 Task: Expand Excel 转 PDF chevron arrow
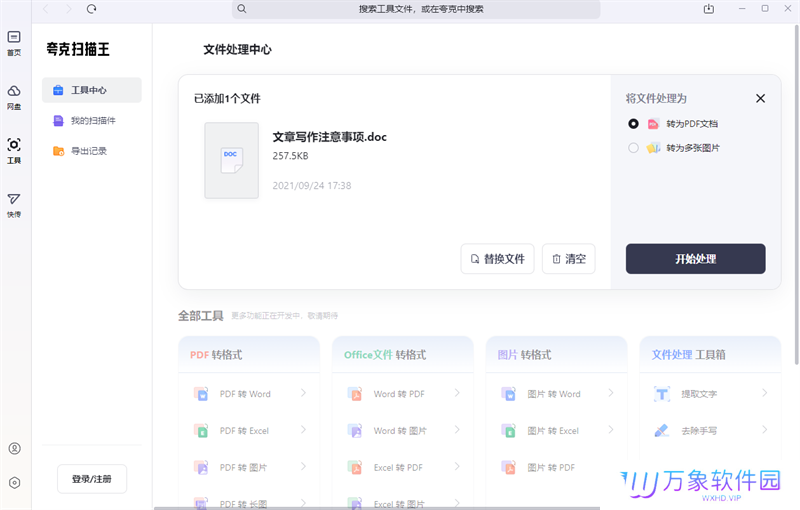click(x=457, y=466)
